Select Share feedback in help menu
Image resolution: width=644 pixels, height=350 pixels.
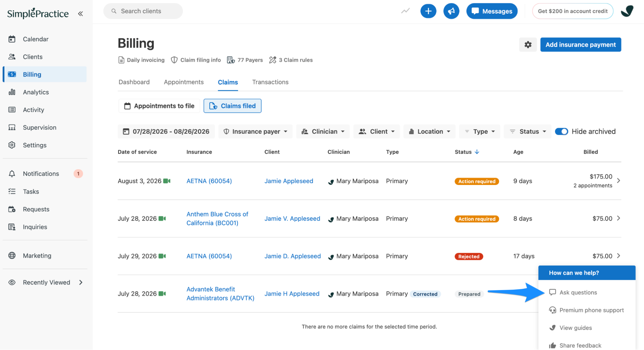[580, 345]
